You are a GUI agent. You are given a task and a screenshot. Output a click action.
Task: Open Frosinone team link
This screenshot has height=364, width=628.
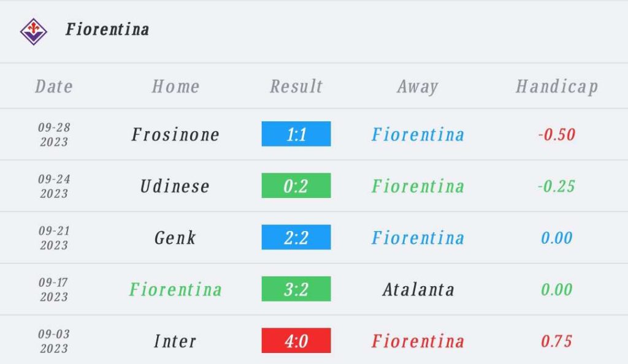(x=175, y=134)
